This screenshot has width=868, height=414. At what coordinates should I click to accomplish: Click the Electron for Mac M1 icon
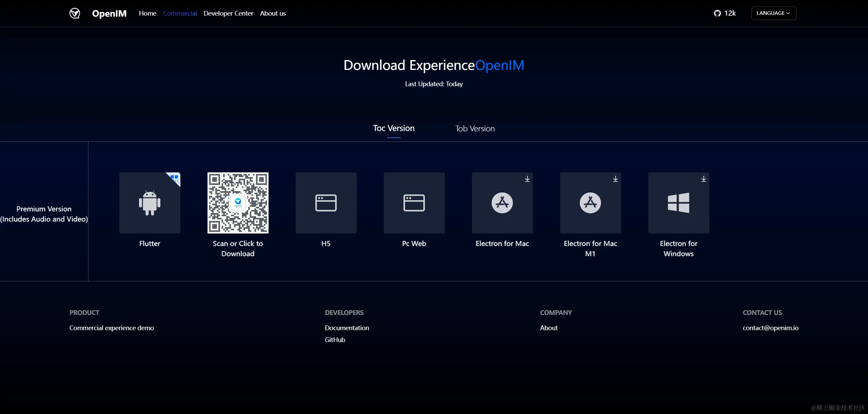(590, 203)
